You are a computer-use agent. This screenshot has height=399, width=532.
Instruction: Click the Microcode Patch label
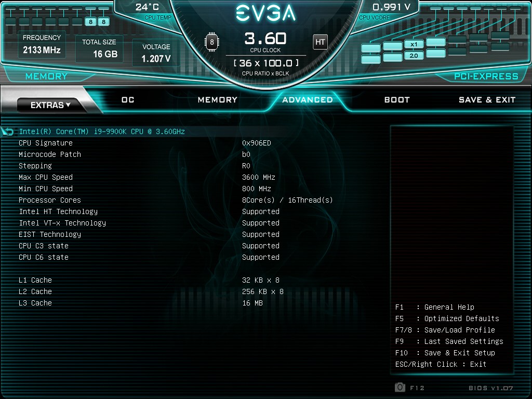[x=50, y=154]
